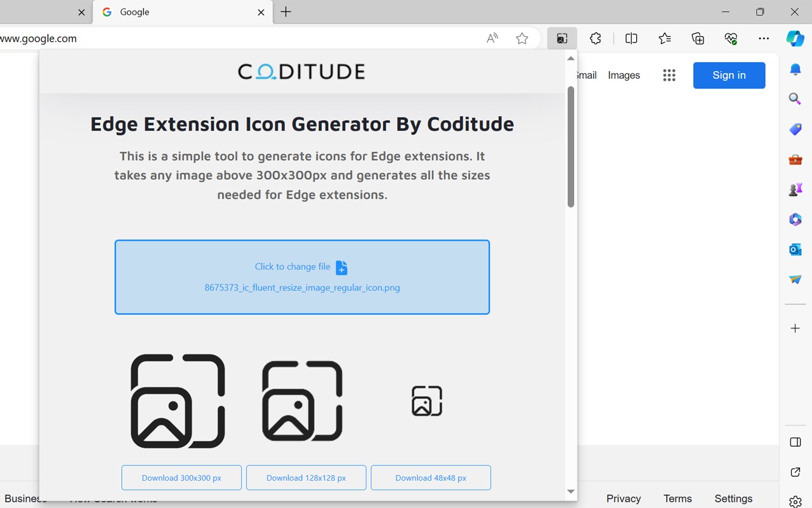This screenshot has width=812, height=508.
Task: Click uploaded filename 8675373_ic_fluent_resize_image_regular_icon.png
Action: tap(302, 288)
